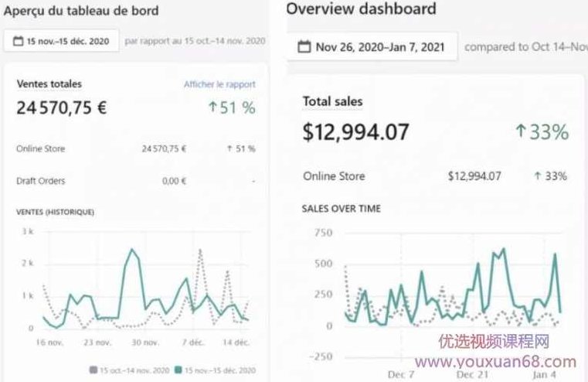
Task: Click the large green 33% increase indicator
Action: [x=542, y=131]
